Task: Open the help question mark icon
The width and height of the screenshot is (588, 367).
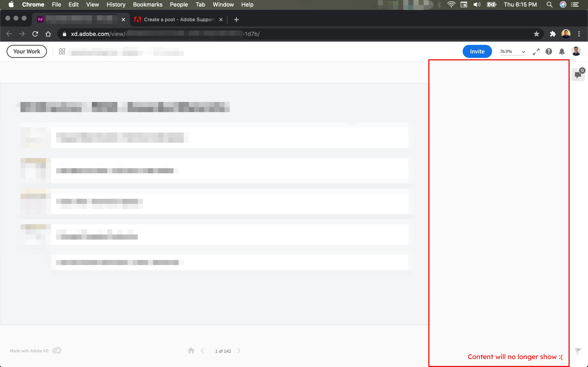Action: pyautogui.click(x=549, y=51)
